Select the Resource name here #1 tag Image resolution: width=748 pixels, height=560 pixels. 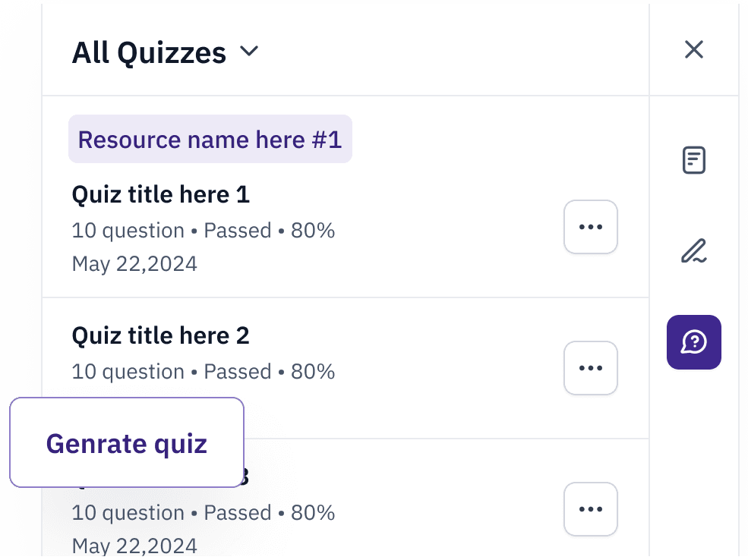pyautogui.click(x=210, y=140)
